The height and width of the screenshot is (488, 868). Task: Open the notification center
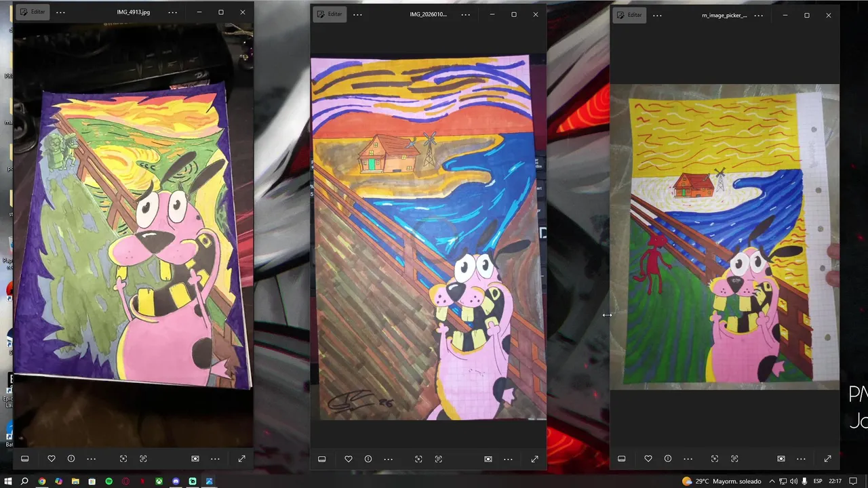[853, 481]
